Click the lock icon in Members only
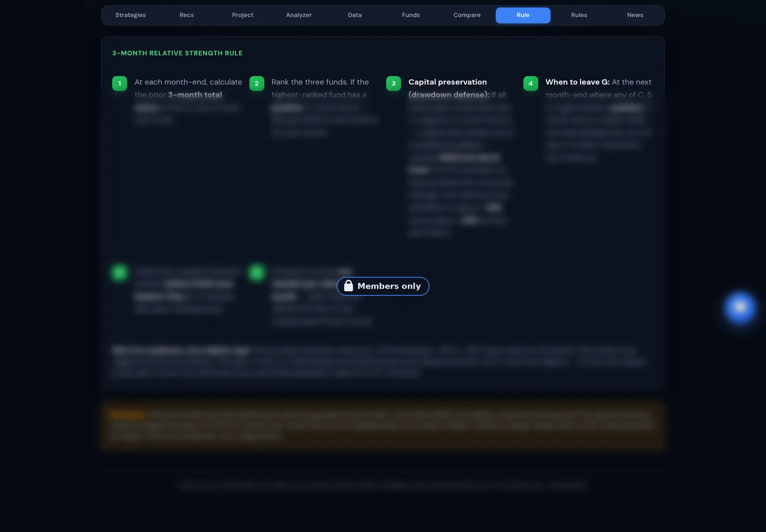This screenshot has height=532, width=766. [x=349, y=286]
